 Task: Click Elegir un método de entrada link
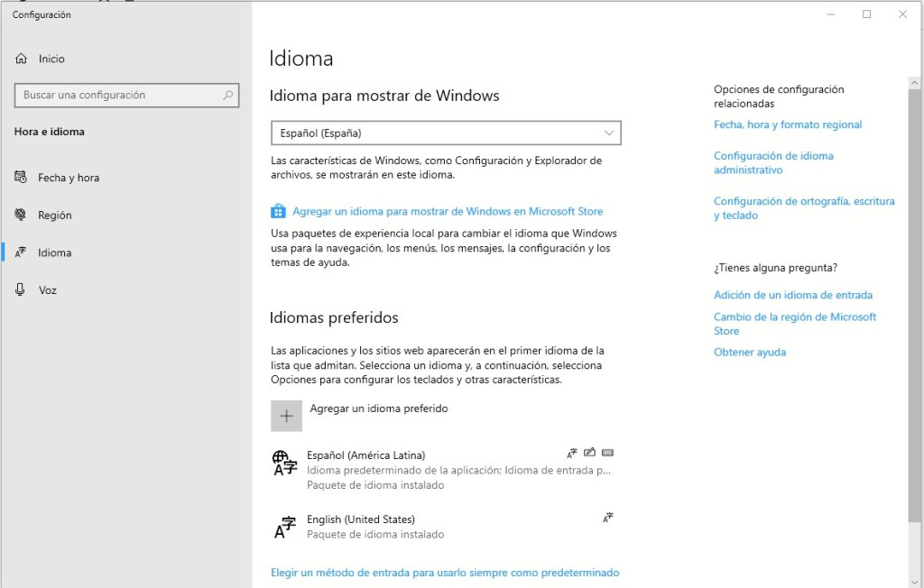(445, 573)
